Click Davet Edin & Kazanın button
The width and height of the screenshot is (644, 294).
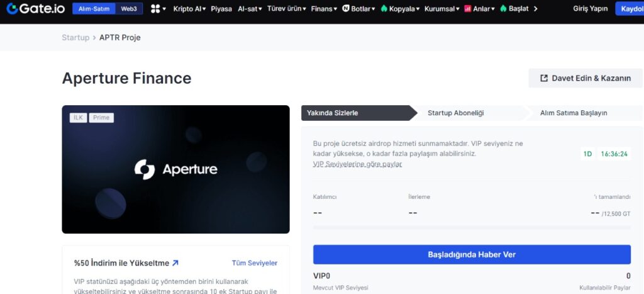click(586, 78)
